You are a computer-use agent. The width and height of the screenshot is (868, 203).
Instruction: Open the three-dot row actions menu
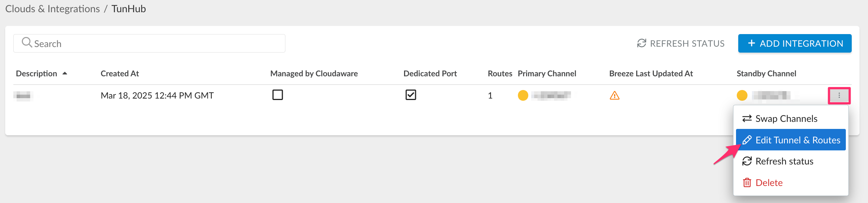839,96
